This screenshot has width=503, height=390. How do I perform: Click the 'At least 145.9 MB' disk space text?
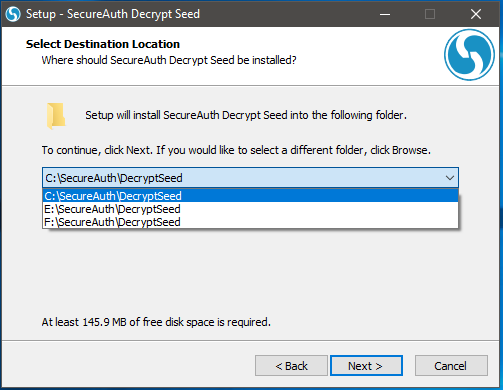[156, 322]
